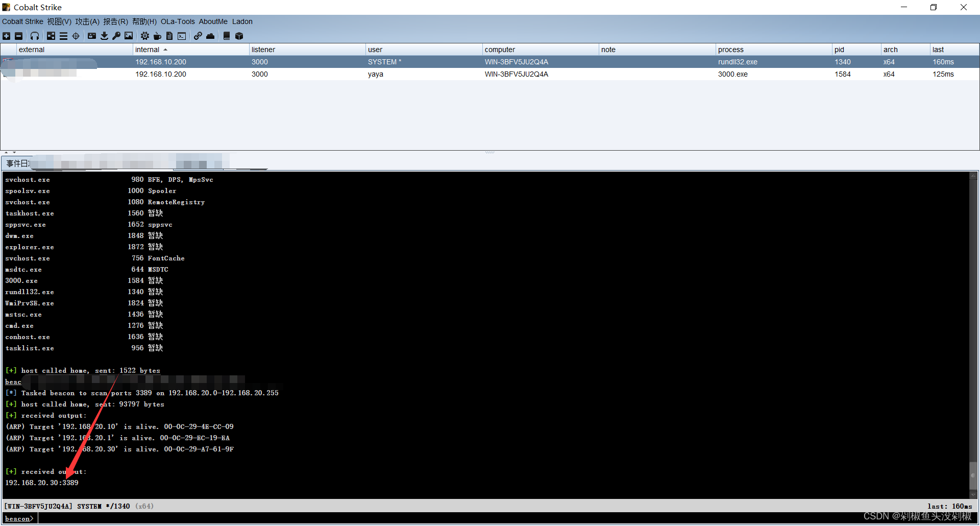This screenshot has width=980, height=526.
Task: Open the keystrokes key icon
Action: [116, 36]
